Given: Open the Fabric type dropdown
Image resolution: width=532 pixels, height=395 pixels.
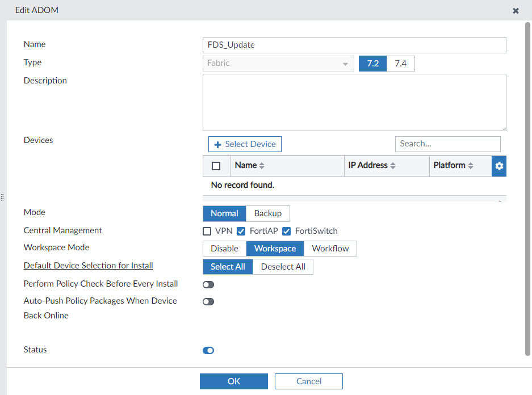Looking at the screenshot, I should point(278,64).
